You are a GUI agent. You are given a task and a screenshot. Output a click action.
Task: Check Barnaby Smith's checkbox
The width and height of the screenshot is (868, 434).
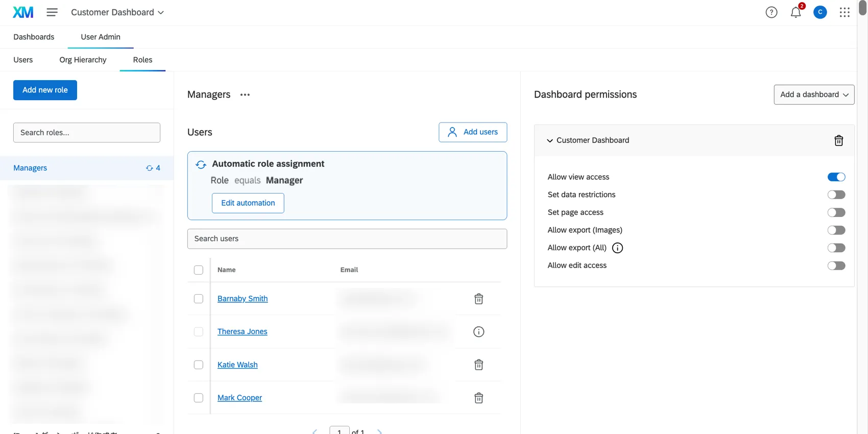(199, 299)
